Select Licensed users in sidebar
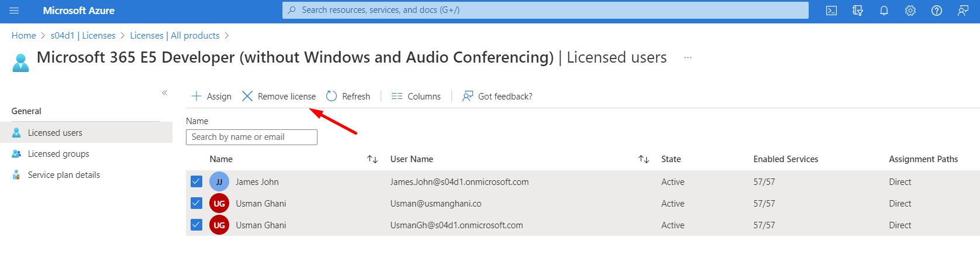The image size is (980, 254). point(86,133)
